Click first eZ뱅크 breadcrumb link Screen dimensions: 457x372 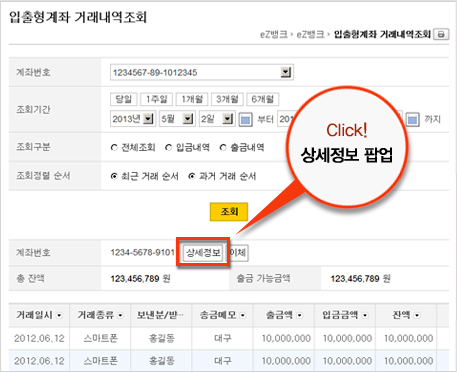pos(273,34)
